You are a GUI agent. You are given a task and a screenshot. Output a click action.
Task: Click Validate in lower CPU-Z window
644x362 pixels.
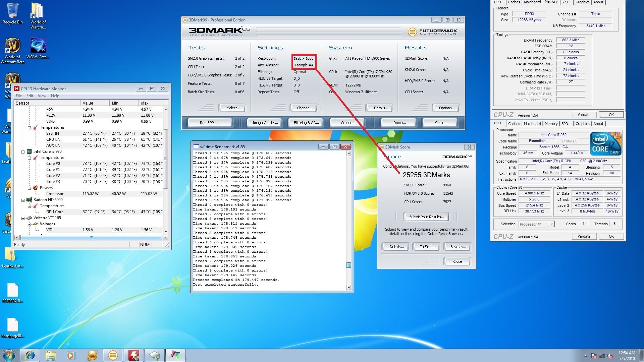[x=584, y=236]
